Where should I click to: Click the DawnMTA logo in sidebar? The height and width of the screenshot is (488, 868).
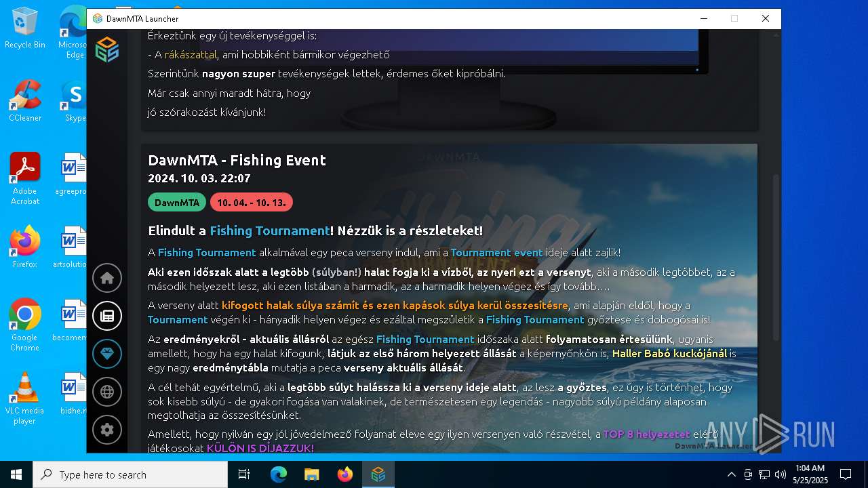point(107,50)
